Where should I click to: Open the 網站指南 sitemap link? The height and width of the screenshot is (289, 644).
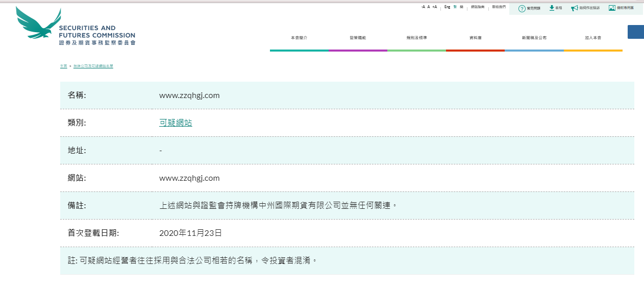(478, 7)
